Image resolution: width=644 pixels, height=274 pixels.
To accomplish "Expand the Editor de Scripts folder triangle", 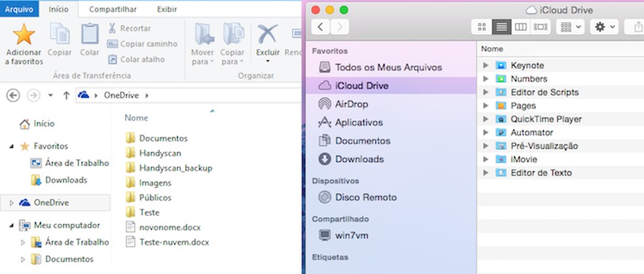I will 486,92.
